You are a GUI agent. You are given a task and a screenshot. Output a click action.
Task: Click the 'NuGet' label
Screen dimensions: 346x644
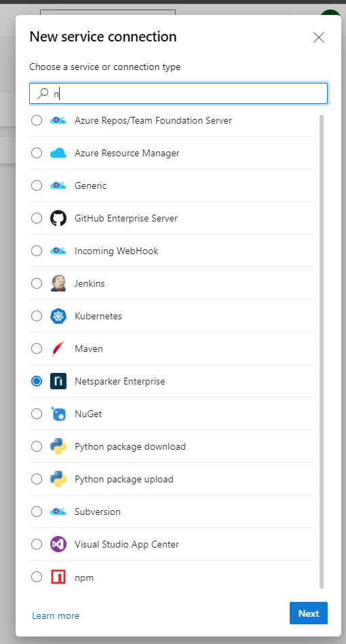pyautogui.click(x=88, y=414)
